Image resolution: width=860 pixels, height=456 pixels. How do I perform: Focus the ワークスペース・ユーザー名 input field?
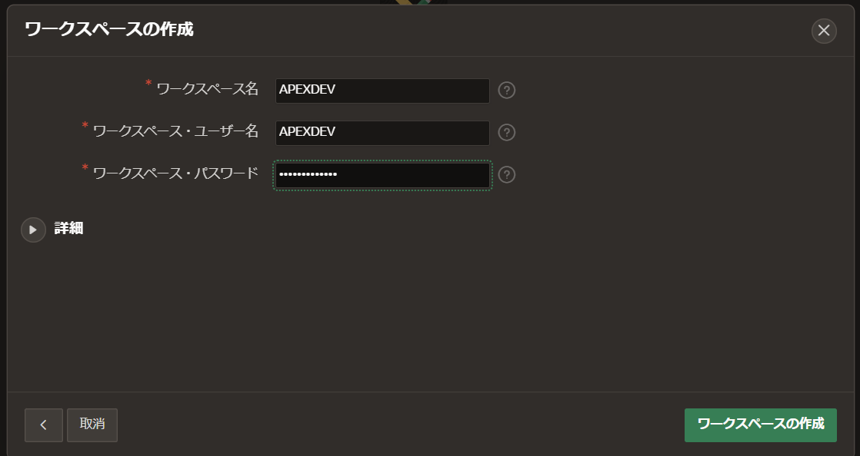click(382, 132)
